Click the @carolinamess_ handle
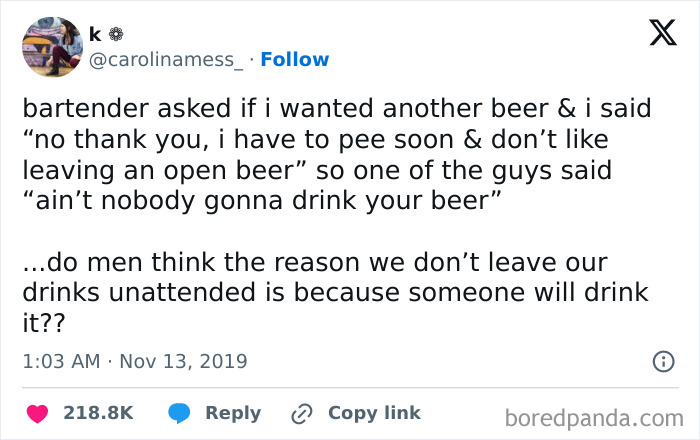 click(x=166, y=60)
